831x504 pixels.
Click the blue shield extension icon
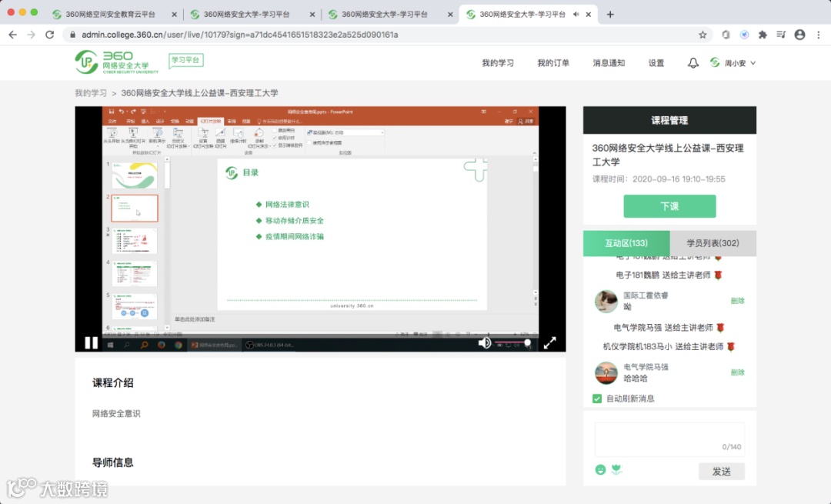coord(745,35)
